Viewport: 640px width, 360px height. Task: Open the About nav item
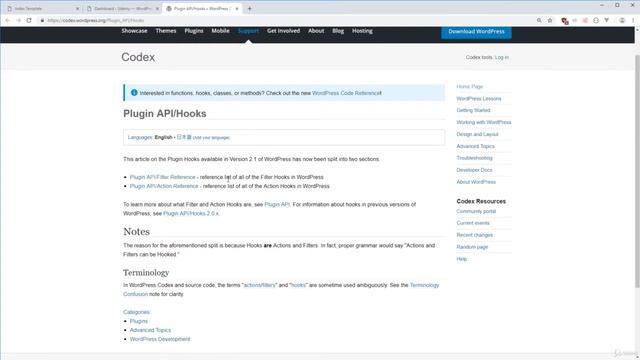pyautogui.click(x=316, y=31)
